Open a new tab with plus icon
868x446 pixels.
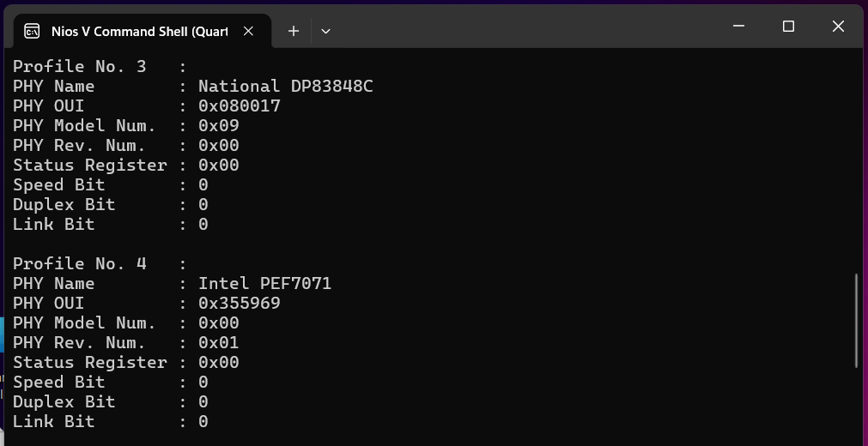coord(294,31)
